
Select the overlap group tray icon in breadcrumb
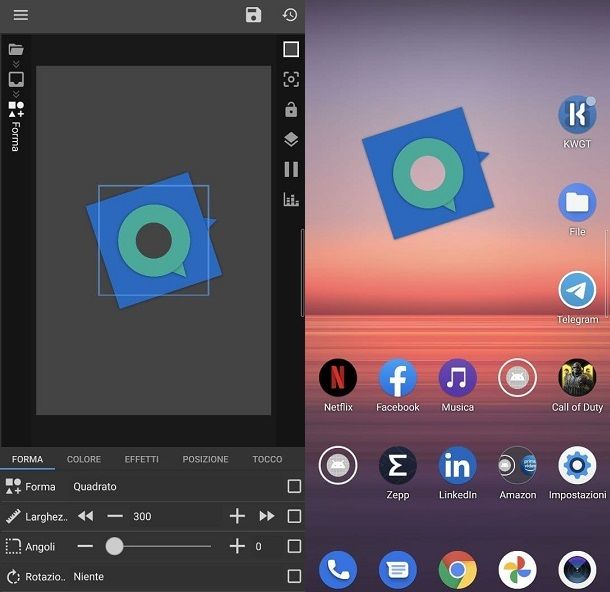(x=16, y=80)
